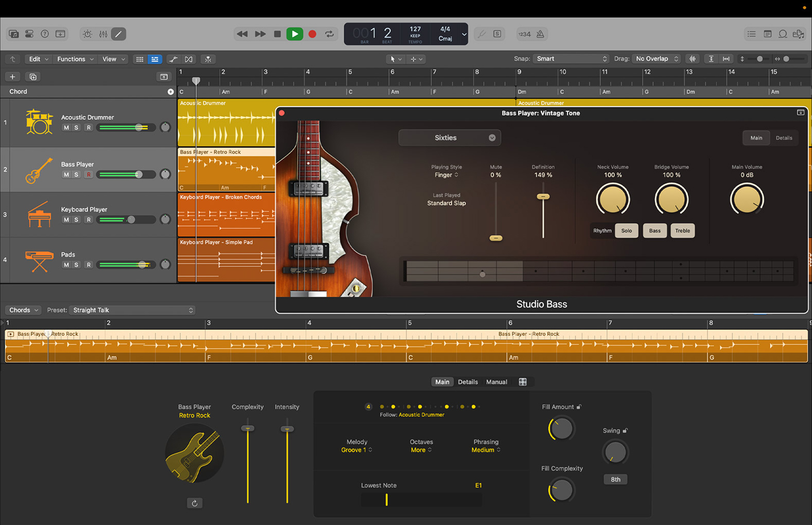Mute the Bass Player track
This screenshot has width=812, height=525.
[x=66, y=174]
